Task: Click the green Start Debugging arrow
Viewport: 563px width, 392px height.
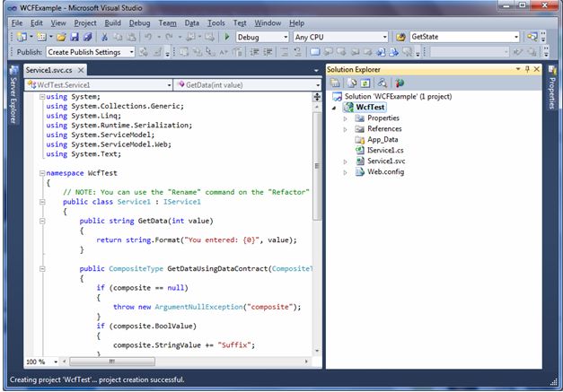Action: click(x=227, y=38)
